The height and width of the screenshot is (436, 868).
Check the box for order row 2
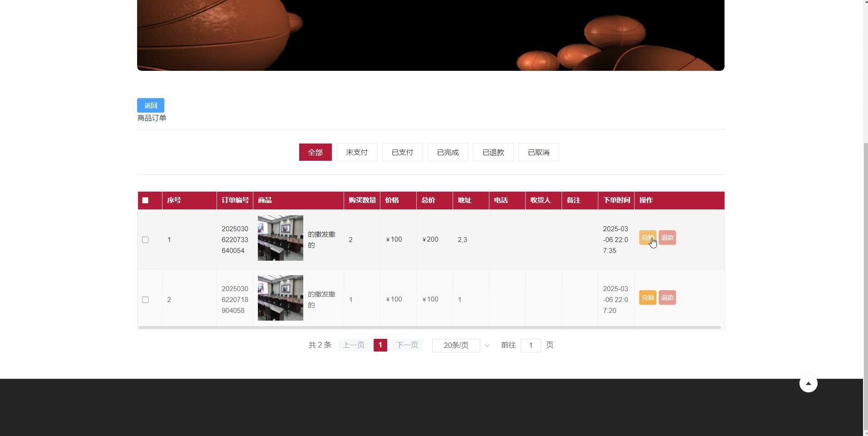point(145,300)
